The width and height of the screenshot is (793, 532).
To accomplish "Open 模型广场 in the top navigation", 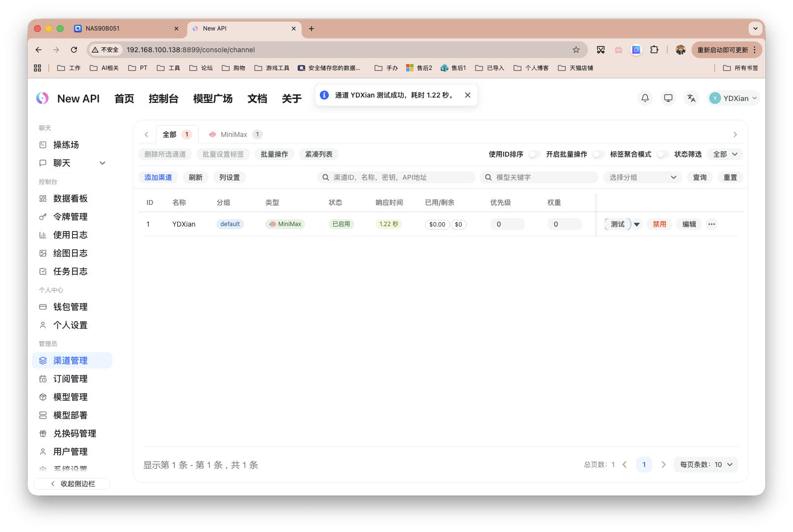I will point(212,99).
